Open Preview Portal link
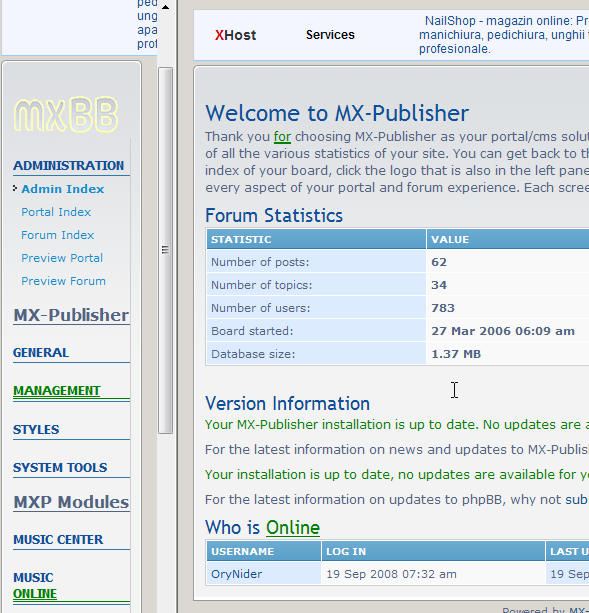Image resolution: width=589 pixels, height=613 pixels. click(62, 258)
